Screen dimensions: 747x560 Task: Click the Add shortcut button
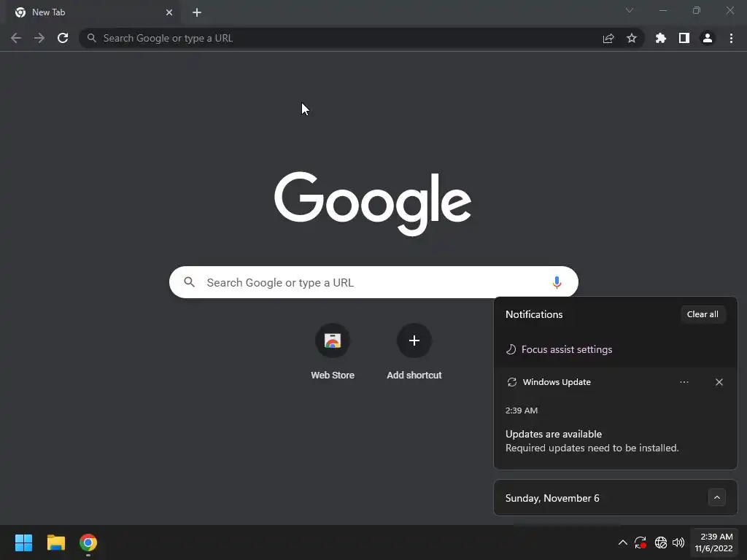[414, 352]
